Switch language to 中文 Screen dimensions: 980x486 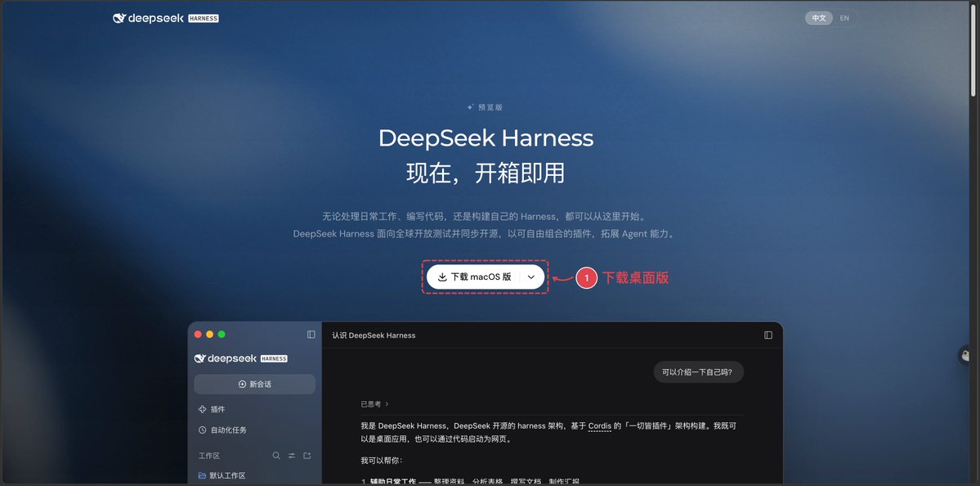coord(819,18)
